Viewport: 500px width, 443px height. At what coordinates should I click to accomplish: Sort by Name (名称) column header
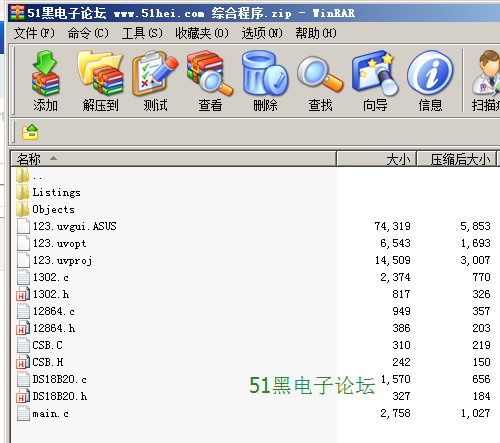pyautogui.click(x=173, y=159)
